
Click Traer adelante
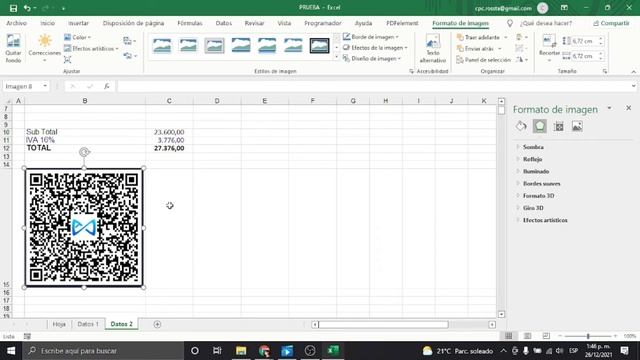[x=482, y=37]
